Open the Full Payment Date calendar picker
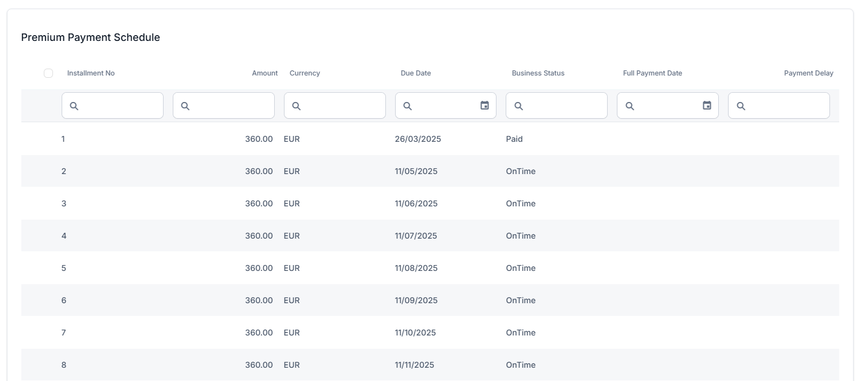 click(x=707, y=105)
